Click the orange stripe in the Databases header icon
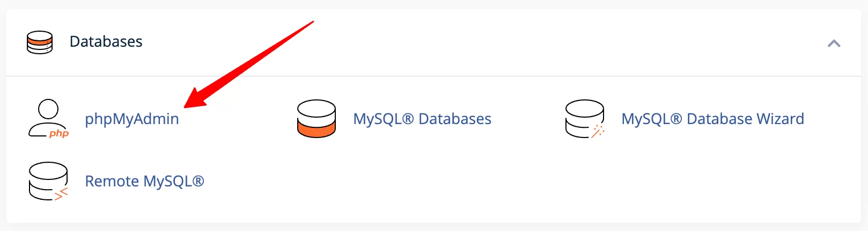Viewport: 868px width, 231px height. tap(40, 40)
